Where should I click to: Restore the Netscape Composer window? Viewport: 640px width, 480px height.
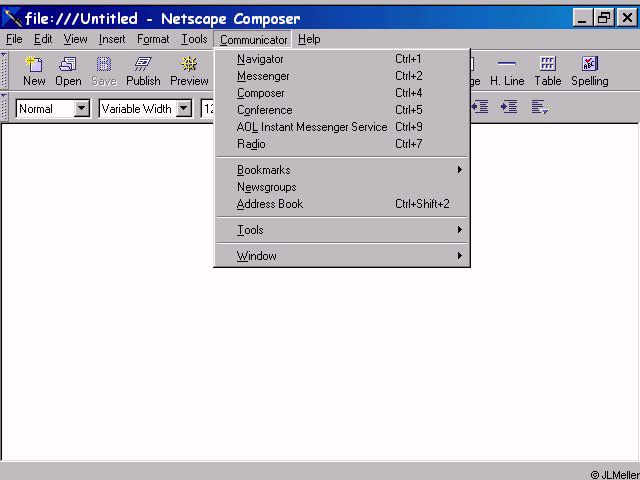pos(604,18)
